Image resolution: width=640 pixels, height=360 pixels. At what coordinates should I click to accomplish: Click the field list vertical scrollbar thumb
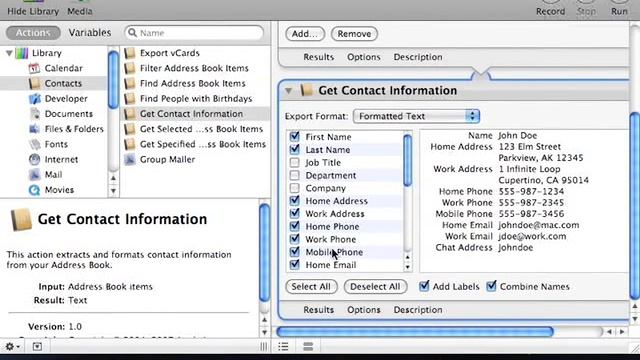(407, 160)
